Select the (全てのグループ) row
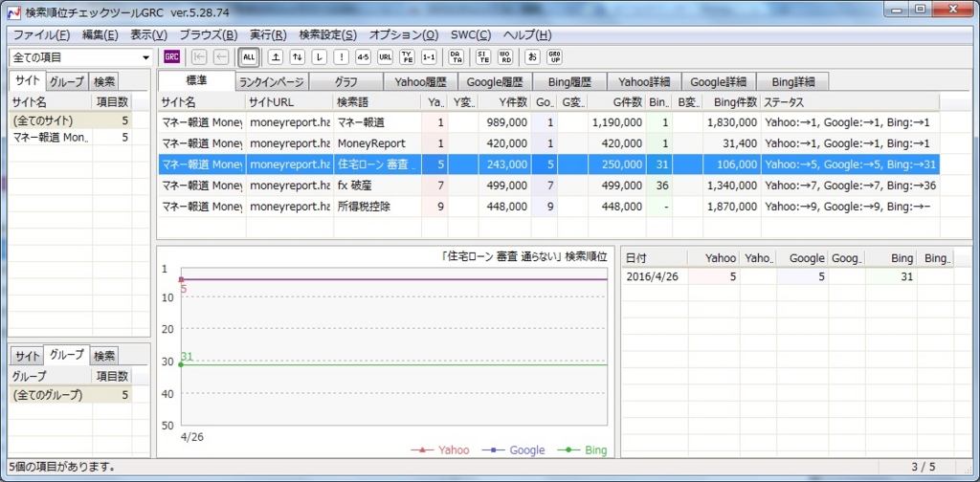This screenshot has width=980, height=482. [x=71, y=395]
